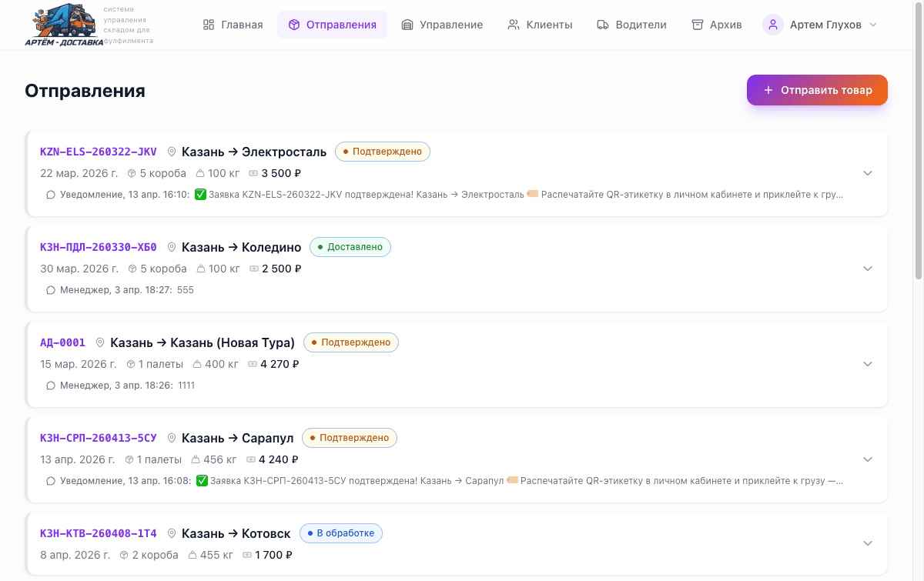This screenshot has height=581, width=924.
Task: Click the chat bubble icon beside Менеджер 1111
Action: (x=51, y=386)
